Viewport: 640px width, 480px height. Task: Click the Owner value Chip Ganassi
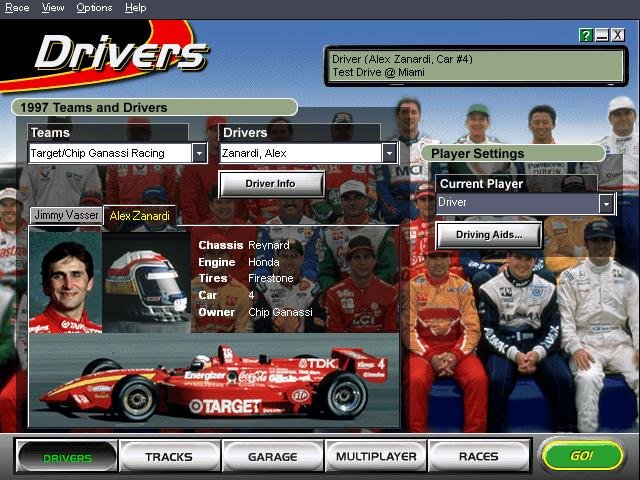[x=280, y=312]
